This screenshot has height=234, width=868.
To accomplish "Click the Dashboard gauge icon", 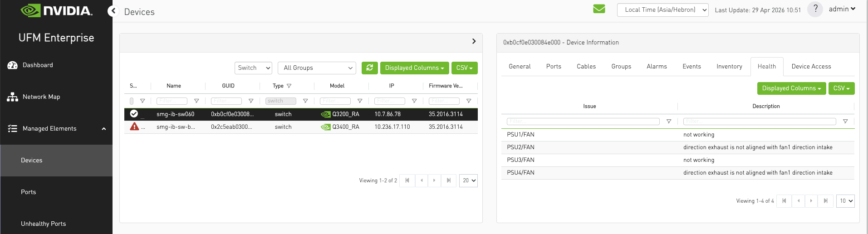I will [12, 65].
